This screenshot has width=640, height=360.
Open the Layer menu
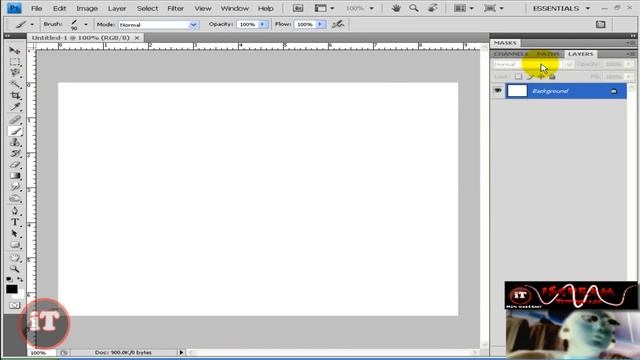(117, 8)
